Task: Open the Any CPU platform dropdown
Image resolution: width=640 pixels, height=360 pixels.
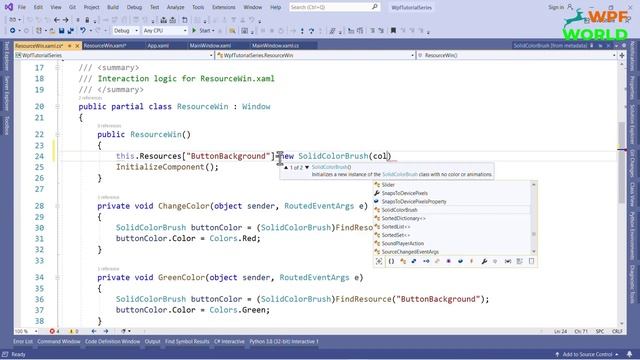Action: tap(164, 31)
